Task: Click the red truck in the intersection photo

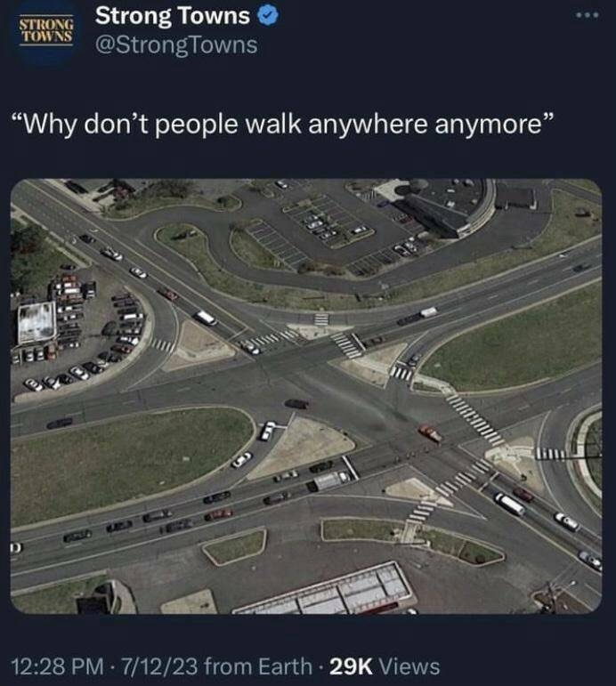Action: (x=430, y=432)
